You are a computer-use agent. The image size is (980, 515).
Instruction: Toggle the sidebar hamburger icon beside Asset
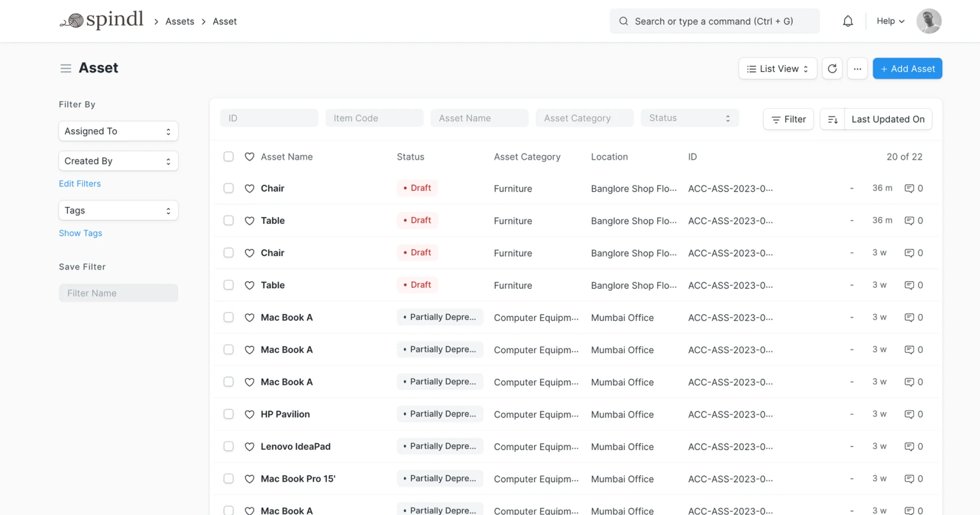click(x=65, y=68)
